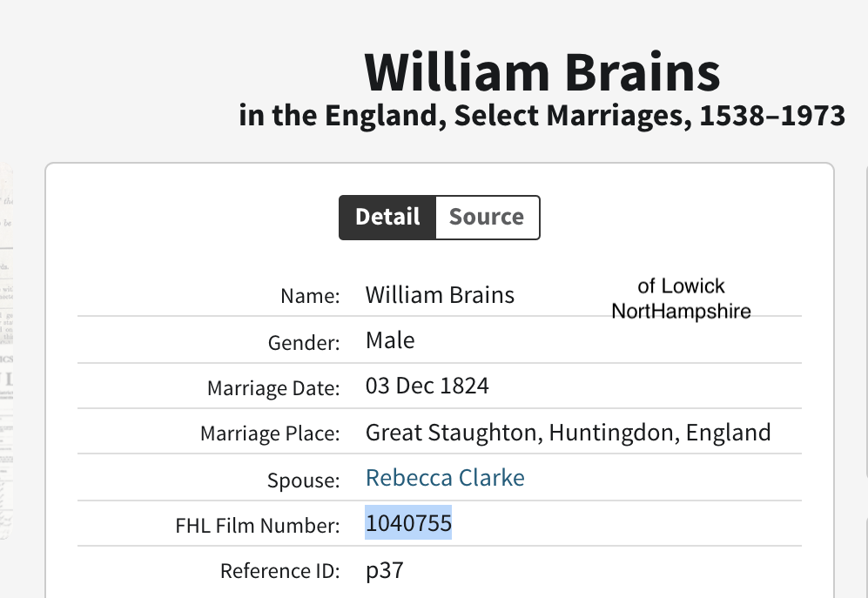Click the reference ID value p37

385,571
